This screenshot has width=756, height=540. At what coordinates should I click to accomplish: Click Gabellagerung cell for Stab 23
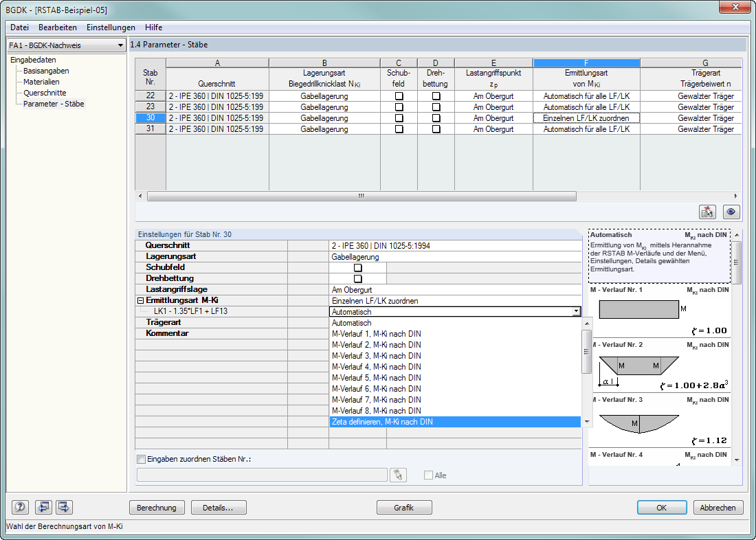(324, 107)
